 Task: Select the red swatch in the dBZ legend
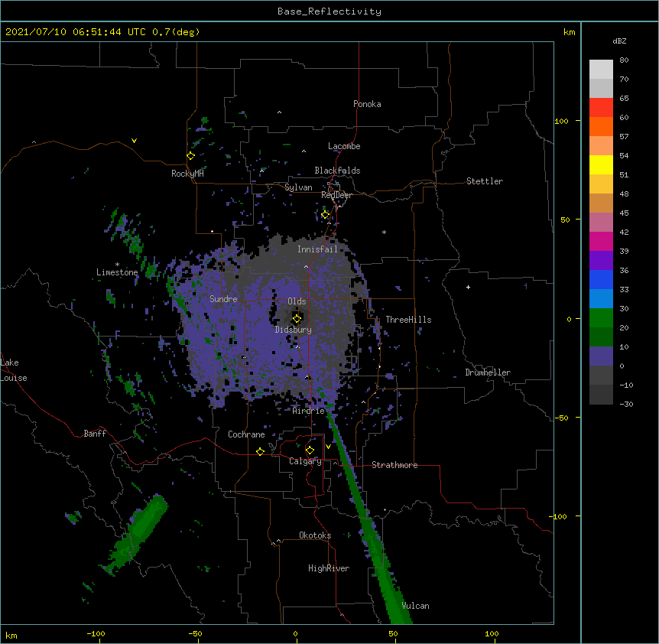601,107
